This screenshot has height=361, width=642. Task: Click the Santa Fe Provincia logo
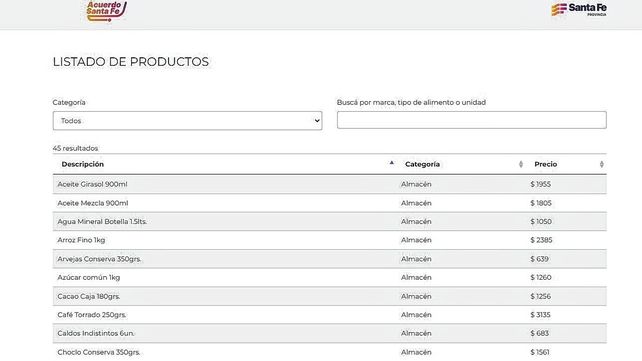click(579, 10)
